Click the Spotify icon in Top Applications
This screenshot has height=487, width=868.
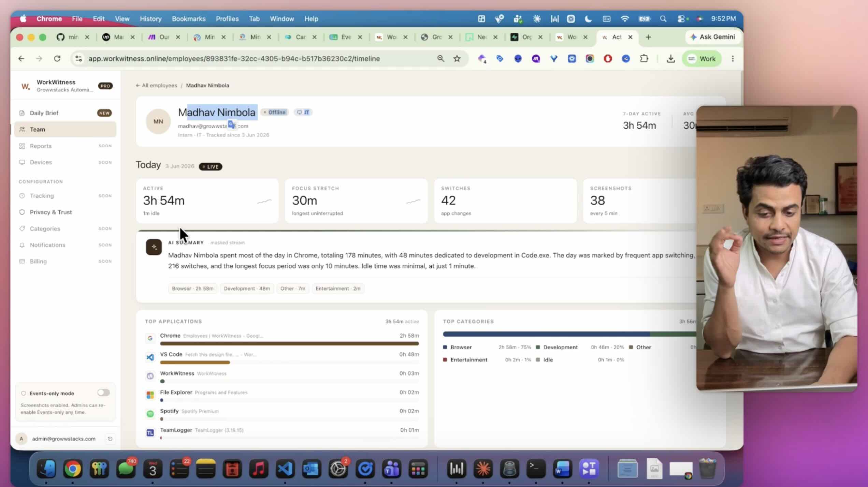(x=150, y=414)
